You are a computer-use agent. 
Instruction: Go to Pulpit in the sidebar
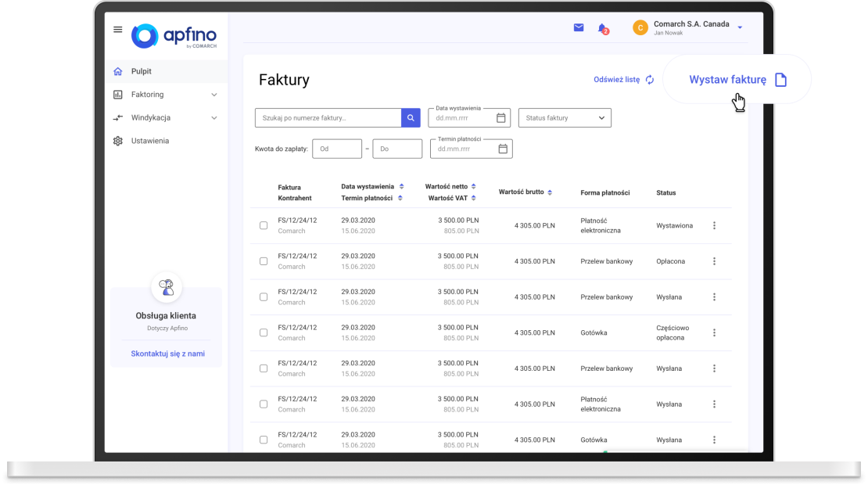(142, 71)
